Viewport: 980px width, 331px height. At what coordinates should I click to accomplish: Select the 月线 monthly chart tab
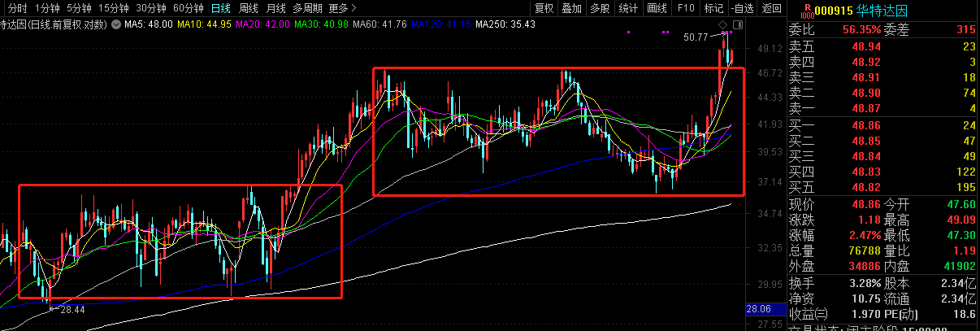275,8
